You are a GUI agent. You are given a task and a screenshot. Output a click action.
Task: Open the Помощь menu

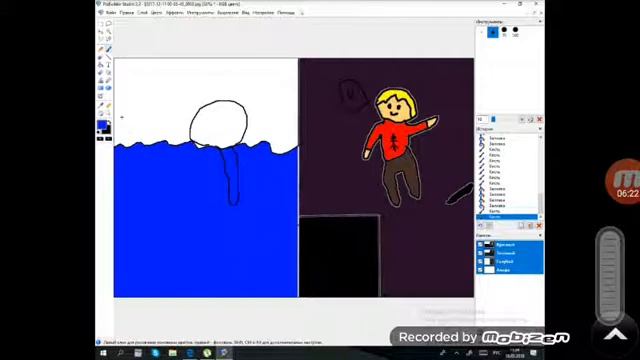point(286,13)
